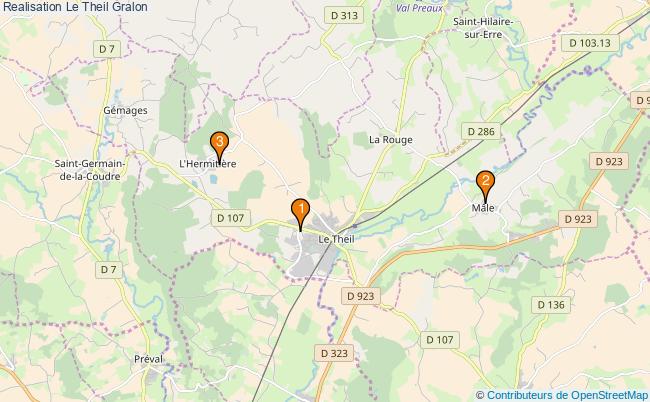
Task: Click the Préval place label
Action: point(148,359)
